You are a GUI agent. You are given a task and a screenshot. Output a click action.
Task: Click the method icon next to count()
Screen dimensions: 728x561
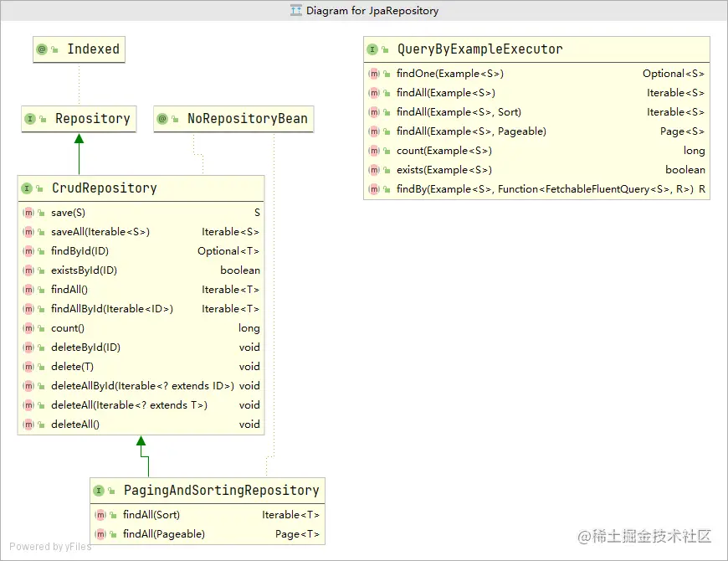[x=28, y=328]
